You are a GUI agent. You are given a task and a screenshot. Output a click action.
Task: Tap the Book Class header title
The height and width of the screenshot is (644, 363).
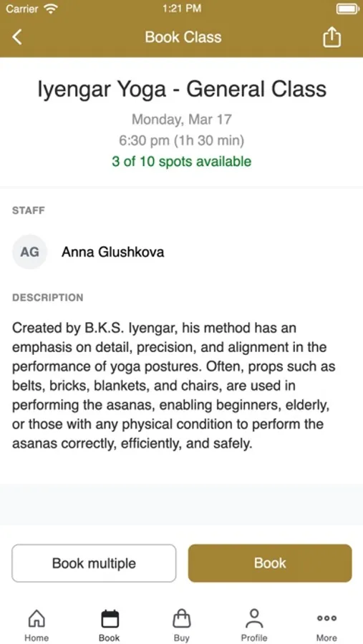click(183, 37)
